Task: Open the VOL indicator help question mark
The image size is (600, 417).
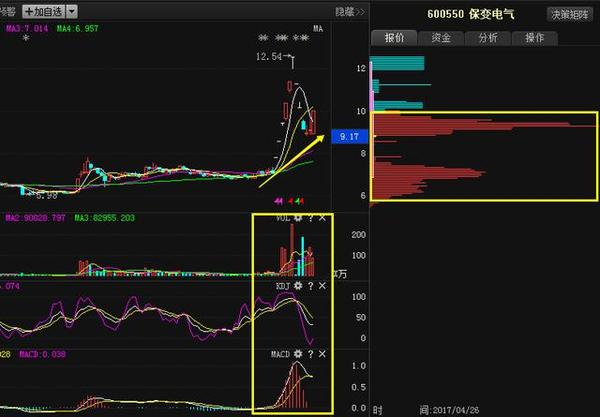Action: (x=311, y=218)
